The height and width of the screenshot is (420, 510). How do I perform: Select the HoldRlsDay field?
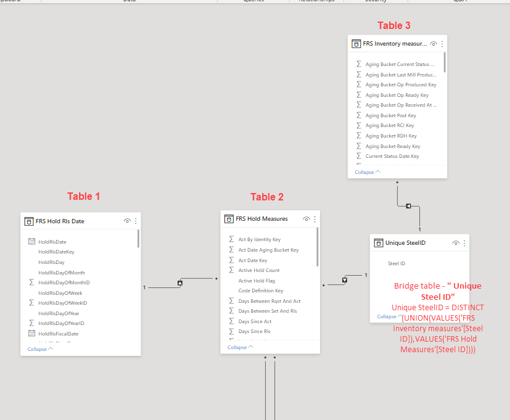click(x=51, y=262)
